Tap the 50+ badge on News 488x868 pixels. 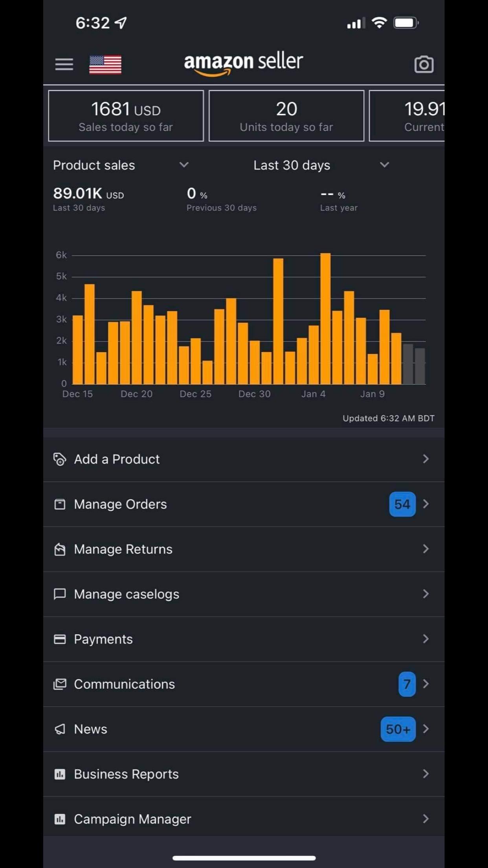pos(398,729)
